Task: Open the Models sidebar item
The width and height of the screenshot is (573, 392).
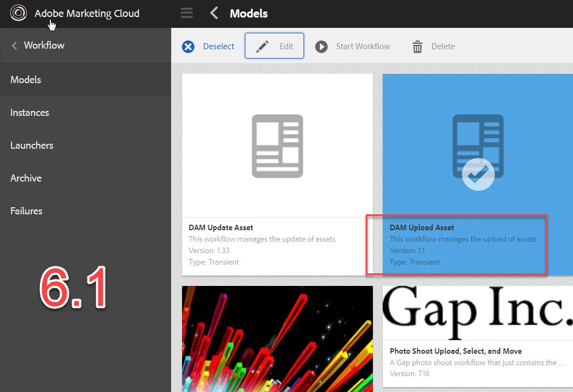Action: tap(85, 79)
